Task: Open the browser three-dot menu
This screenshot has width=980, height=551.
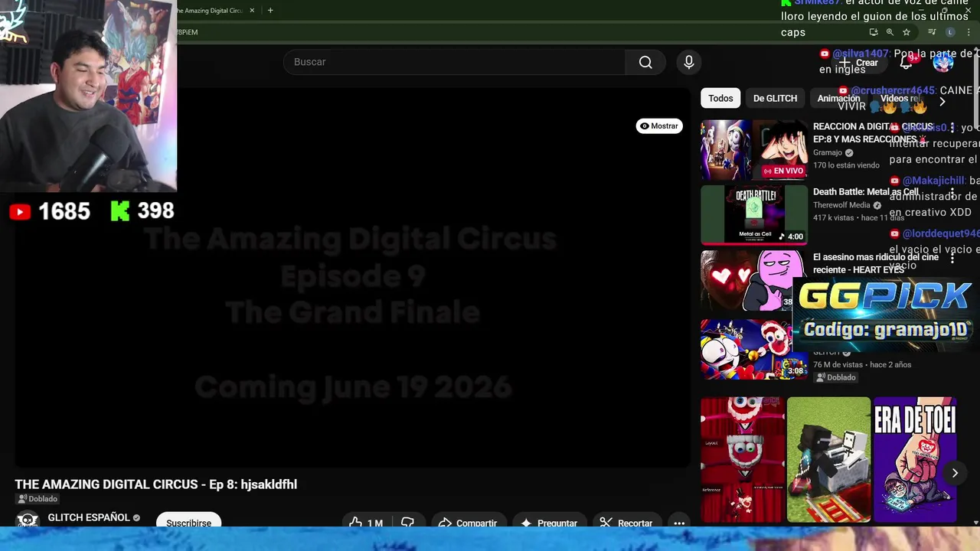Action: pos(969,32)
